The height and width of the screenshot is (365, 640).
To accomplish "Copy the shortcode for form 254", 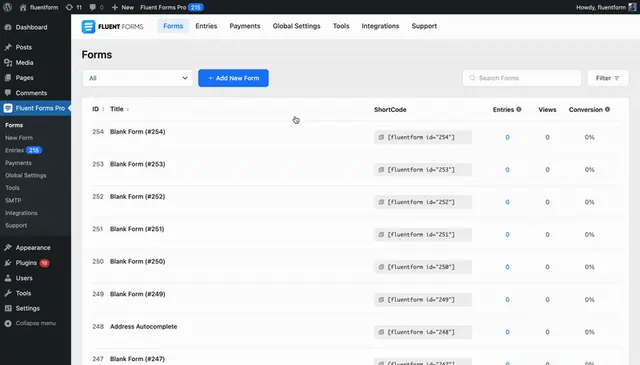I will [381, 137].
